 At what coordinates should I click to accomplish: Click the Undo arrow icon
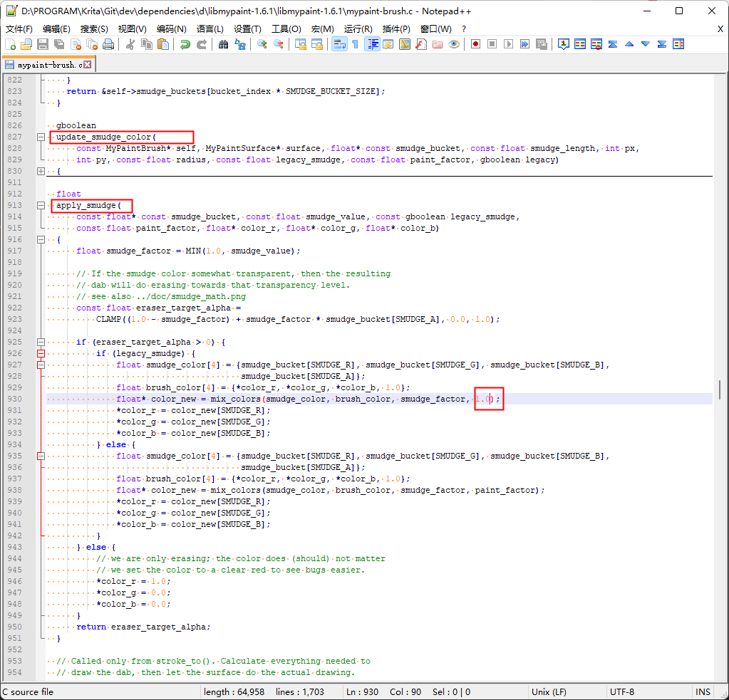pyautogui.click(x=185, y=44)
